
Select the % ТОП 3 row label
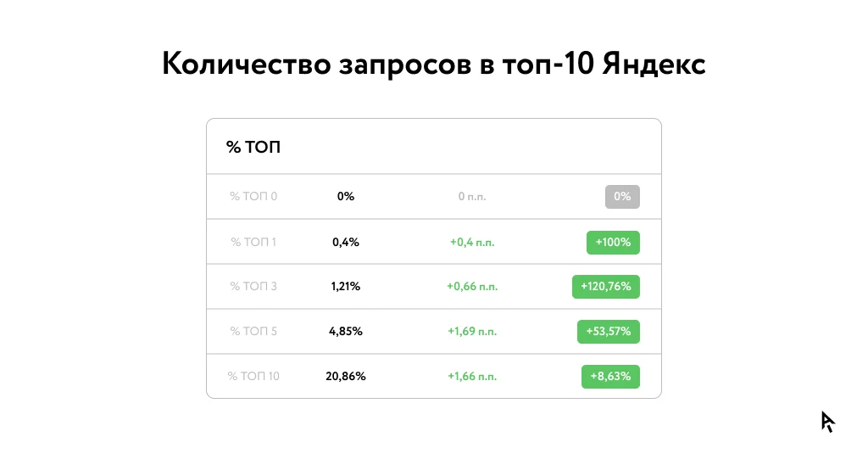coord(253,287)
